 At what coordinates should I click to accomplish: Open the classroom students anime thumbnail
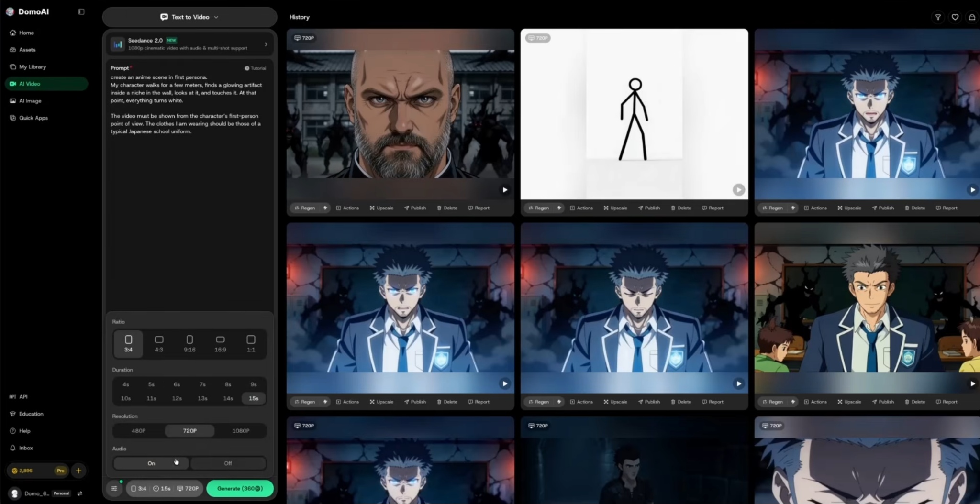(x=867, y=307)
